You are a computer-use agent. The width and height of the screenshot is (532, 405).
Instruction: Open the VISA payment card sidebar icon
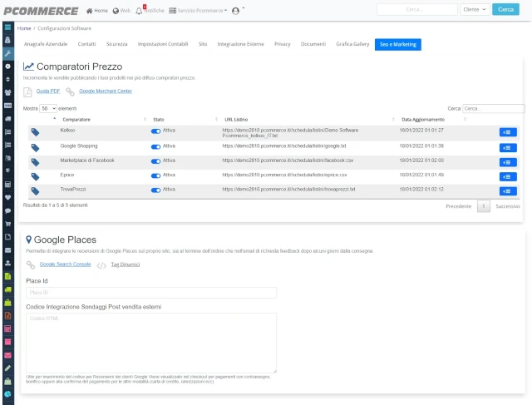click(x=7, y=106)
